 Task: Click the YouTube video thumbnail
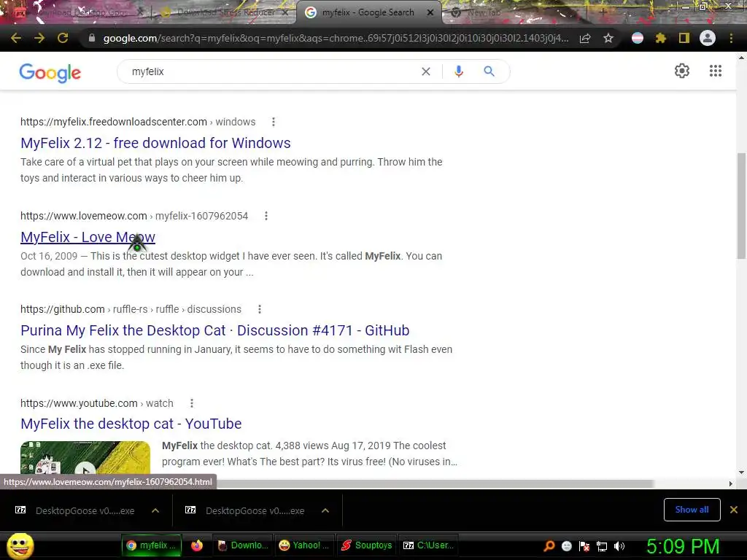[x=85, y=458]
